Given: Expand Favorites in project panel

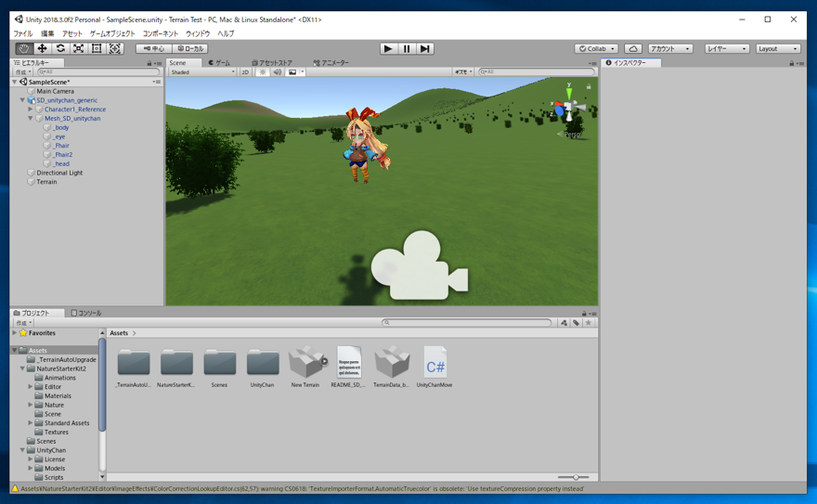Looking at the screenshot, I should coord(15,332).
